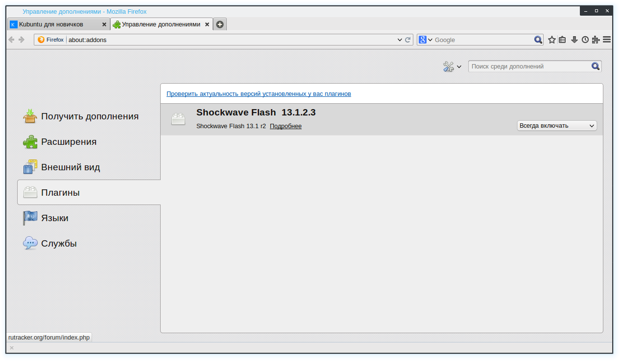Click 'Подробнее' link for Shockwave Flash
This screenshot has height=364, width=621.
click(x=286, y=126)
